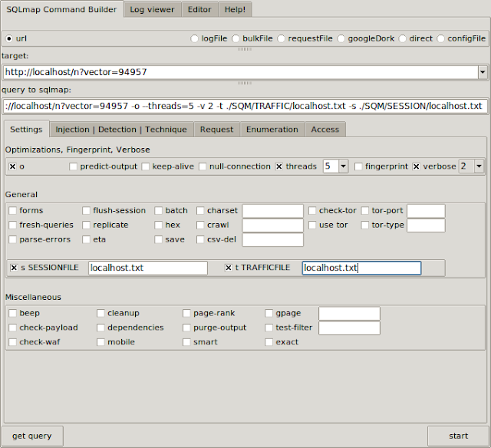491x448 pixels.
Task: Click the TRAFFICFILE name field
Action: point(361,268)
